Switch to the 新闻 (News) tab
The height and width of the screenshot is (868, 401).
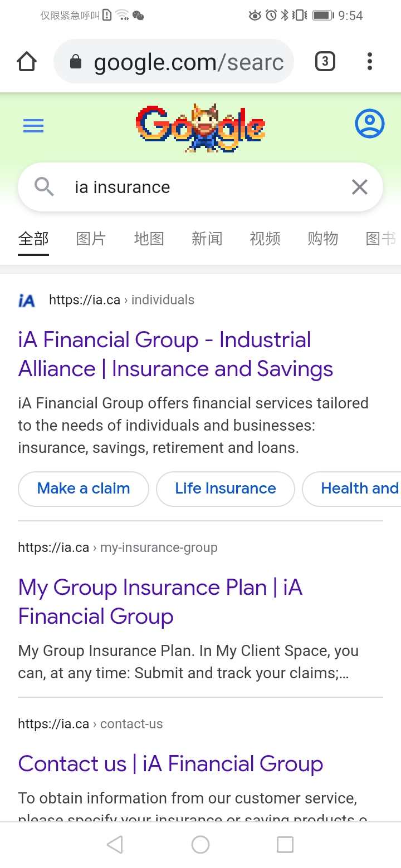207,239
